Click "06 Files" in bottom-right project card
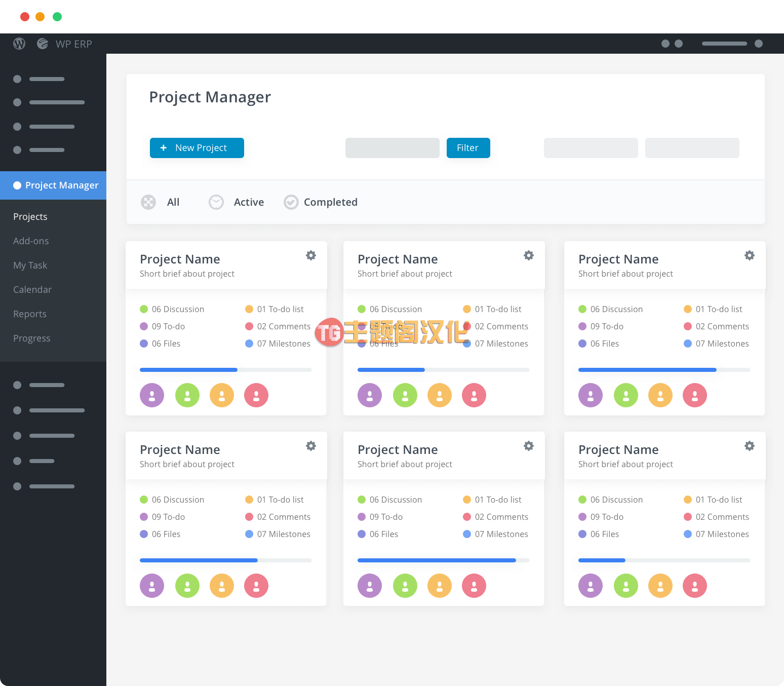Screen dimensions: 784x686 tap(605, 534)
